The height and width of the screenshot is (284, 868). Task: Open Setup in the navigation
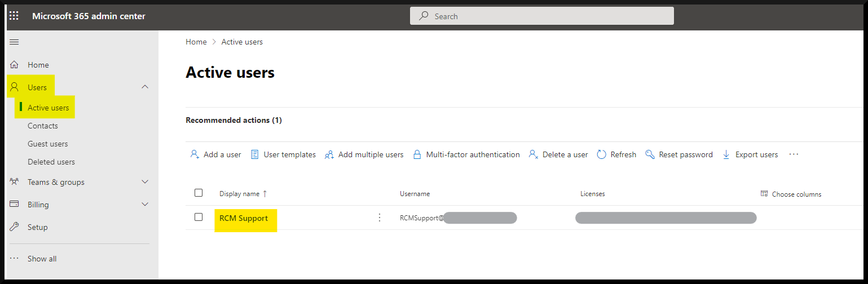pyautogui.click(x=38, y=227)
